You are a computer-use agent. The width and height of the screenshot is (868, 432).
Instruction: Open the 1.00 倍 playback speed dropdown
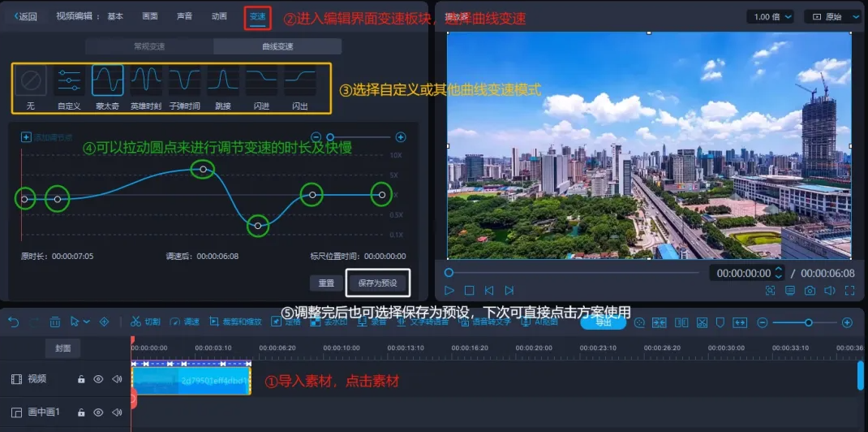[770, 16]
